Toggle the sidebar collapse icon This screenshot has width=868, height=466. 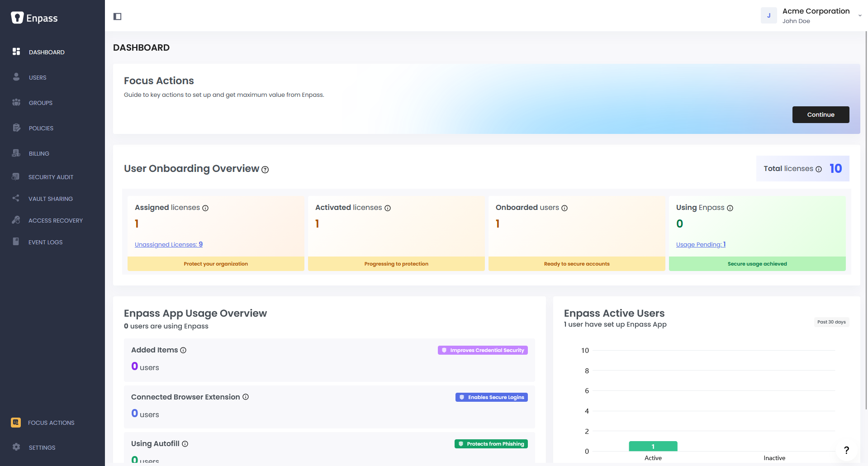coord(118,17)
